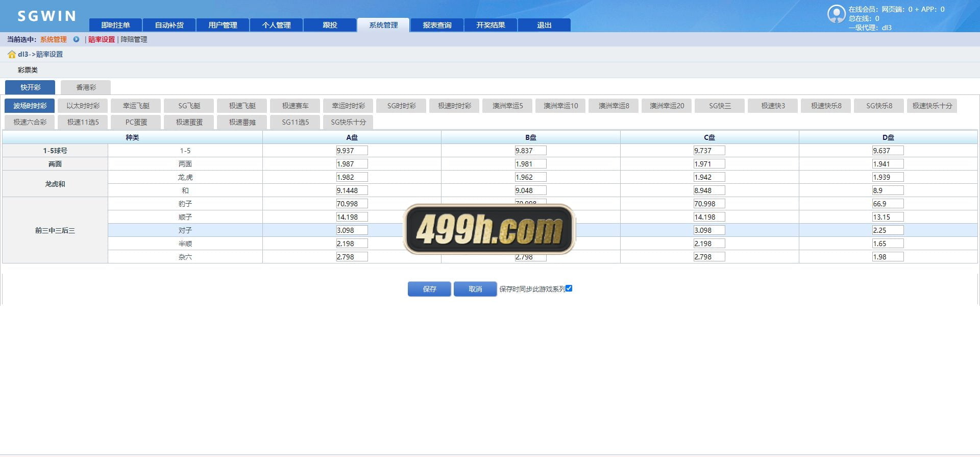Select the 以太时时彩 game tab

click(83, 106)
